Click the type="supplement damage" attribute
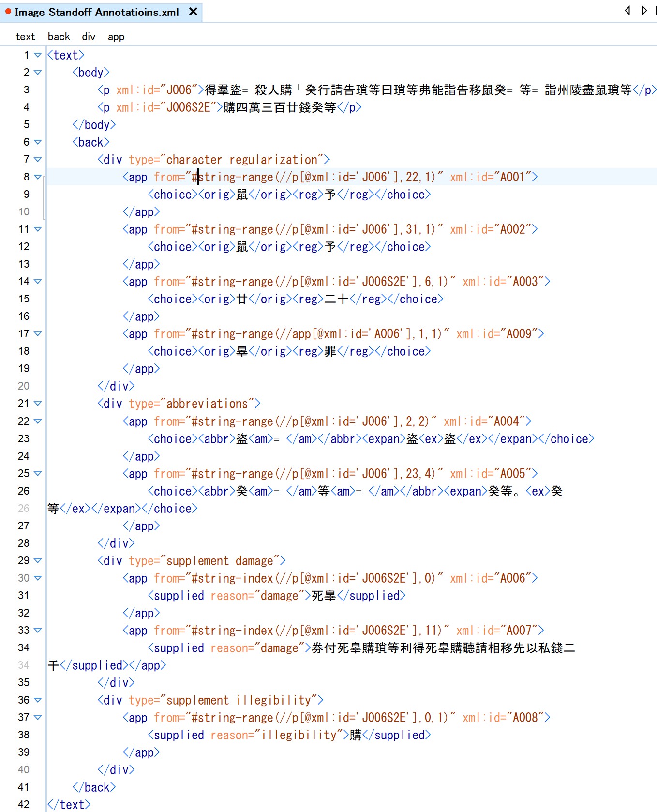Viewport: 657px width, 812px height. [x=204, y=561]
